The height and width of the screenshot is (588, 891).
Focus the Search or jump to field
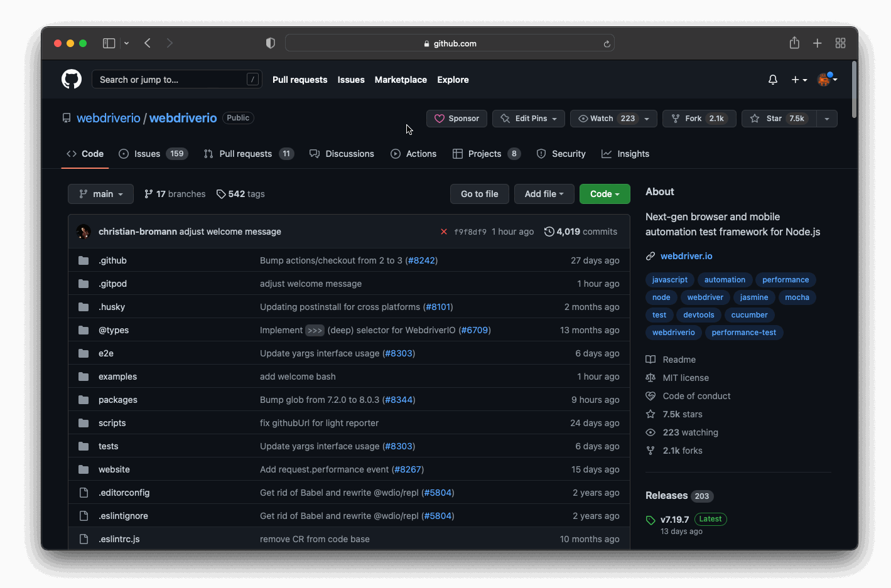(177, 79)
